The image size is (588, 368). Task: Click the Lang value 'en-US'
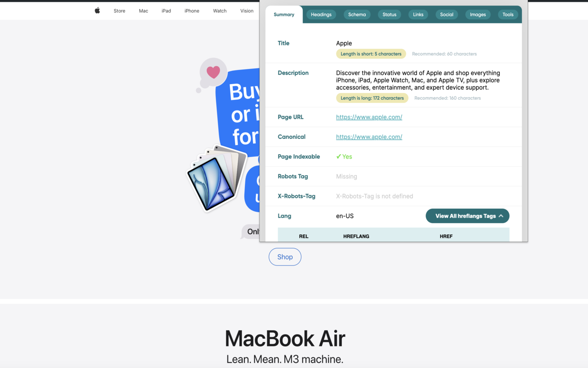click(x=345, y=216)
